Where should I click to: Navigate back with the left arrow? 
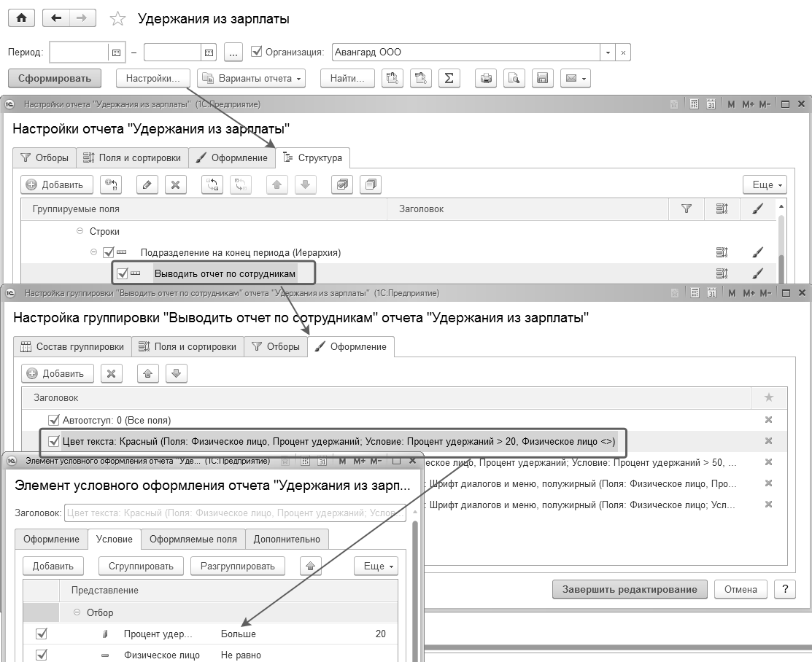[x=56, y=18]
